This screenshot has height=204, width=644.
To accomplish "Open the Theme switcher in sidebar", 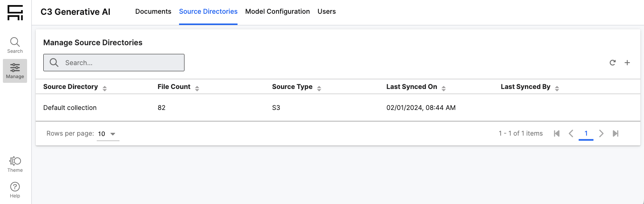I will [x=15, y=164].
